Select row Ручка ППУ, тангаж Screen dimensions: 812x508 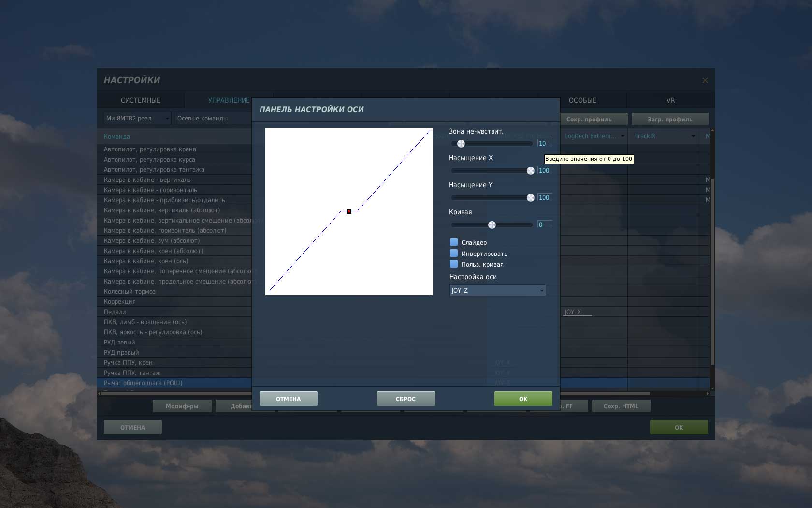pos(174,373)
